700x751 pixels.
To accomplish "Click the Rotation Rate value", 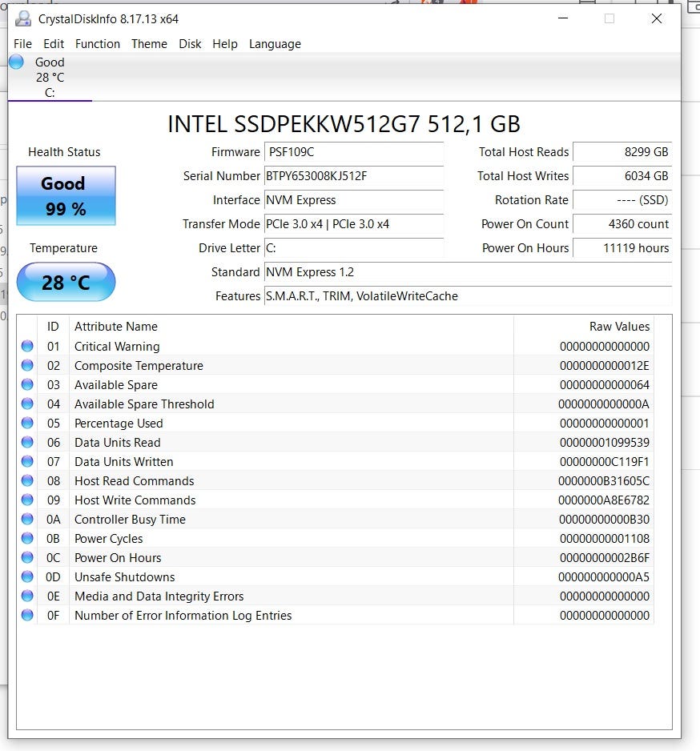I will coord(622,199).
